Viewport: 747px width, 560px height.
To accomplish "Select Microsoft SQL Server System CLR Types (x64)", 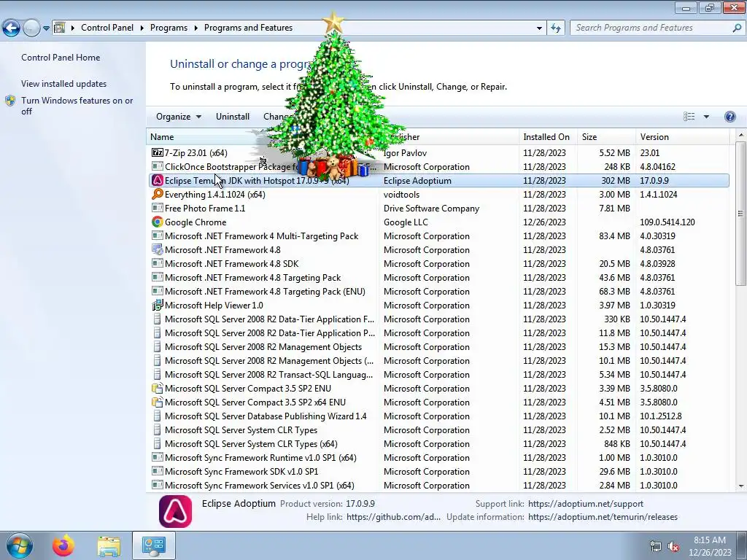I will pyautogui.click(x=438, y=444).
